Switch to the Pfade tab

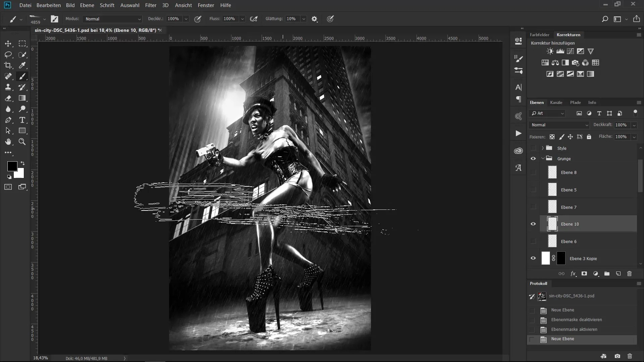(x=575, y=103)
